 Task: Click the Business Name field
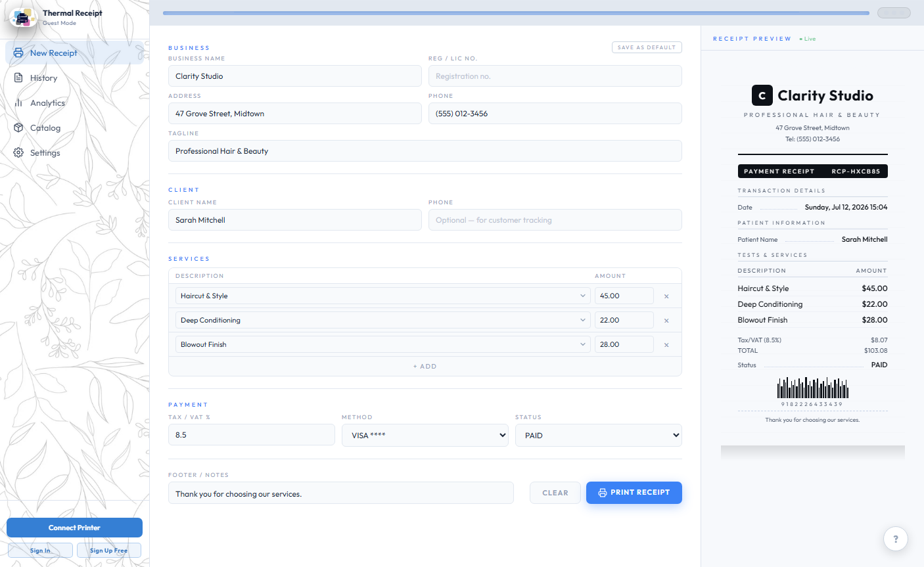(294, 76)
